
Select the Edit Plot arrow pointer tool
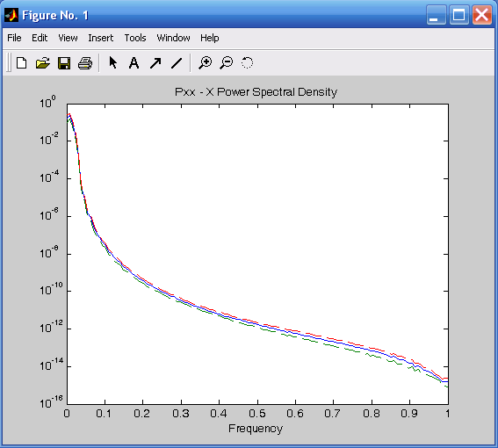(112, 62)
